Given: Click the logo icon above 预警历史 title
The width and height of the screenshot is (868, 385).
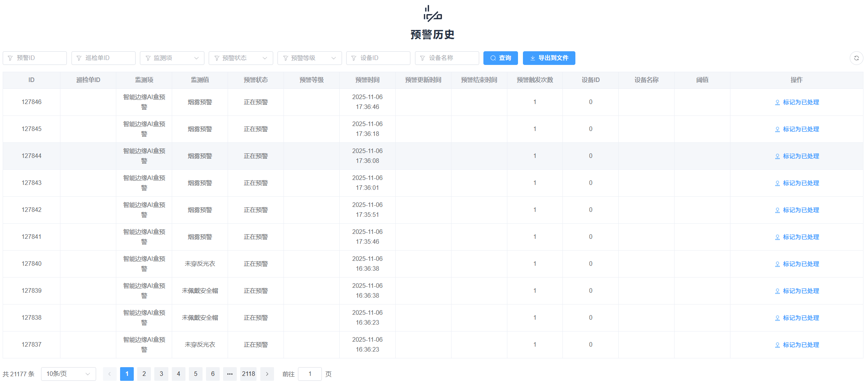Looking at the screenshot, I should pos(432,14).
